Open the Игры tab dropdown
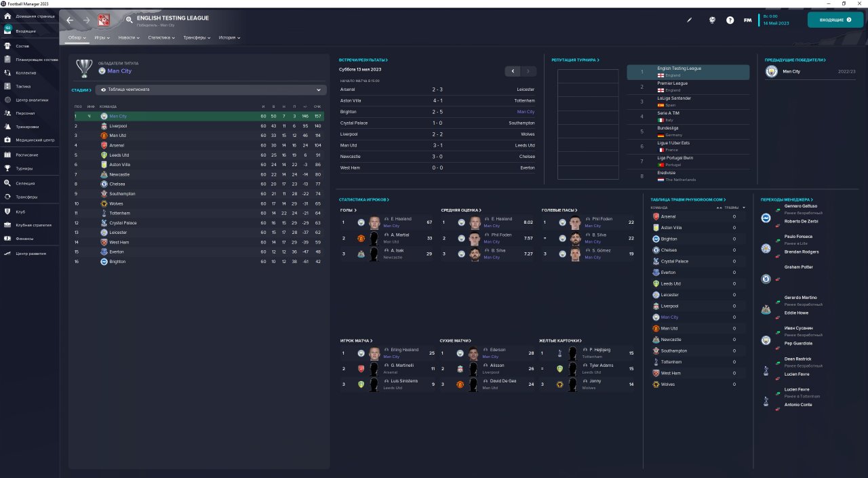Viewport: 868px width, 478px height. 103,38
